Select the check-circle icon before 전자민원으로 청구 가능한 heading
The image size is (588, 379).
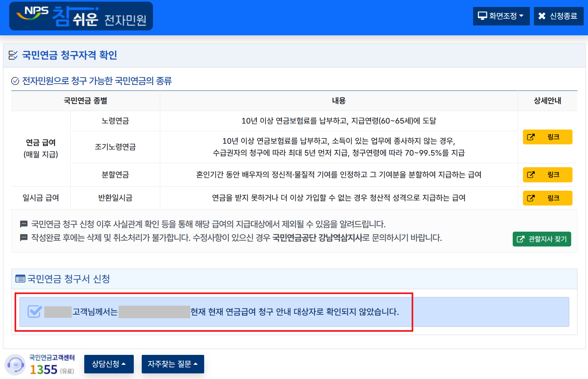point(15,81)
